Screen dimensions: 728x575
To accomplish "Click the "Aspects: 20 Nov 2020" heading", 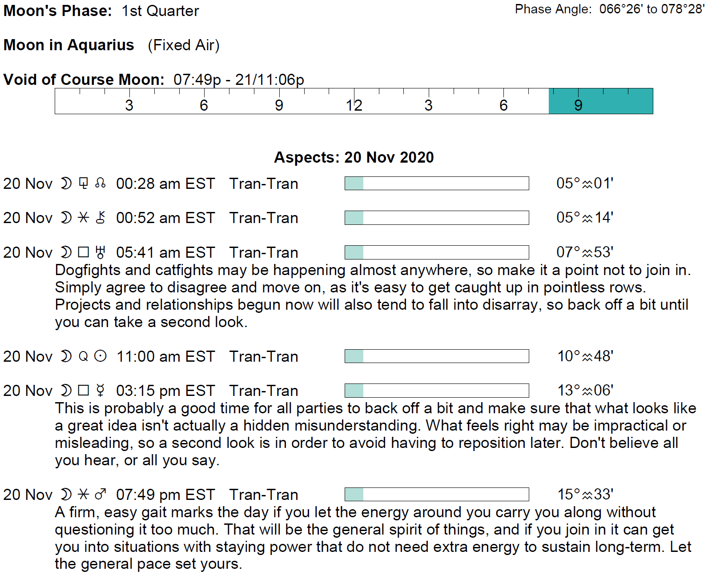I will [354, 157].
